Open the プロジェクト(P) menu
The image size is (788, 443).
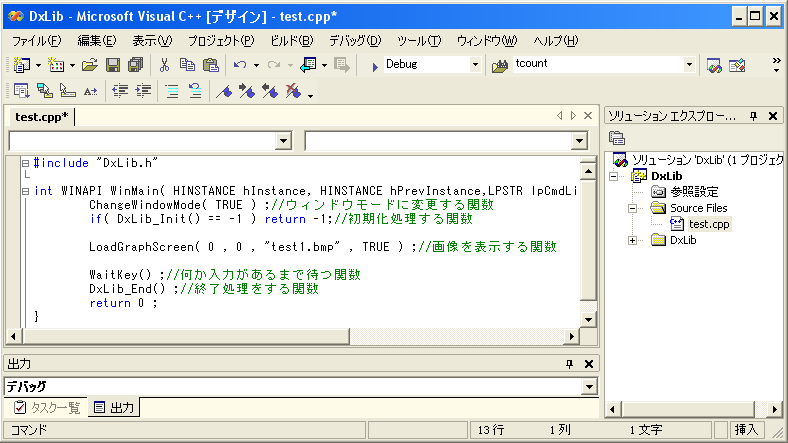click(221, 41)
